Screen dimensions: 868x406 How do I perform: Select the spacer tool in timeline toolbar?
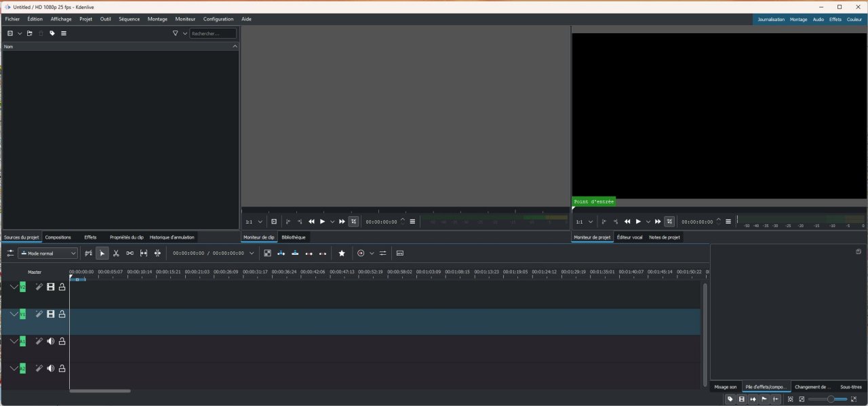130,253
